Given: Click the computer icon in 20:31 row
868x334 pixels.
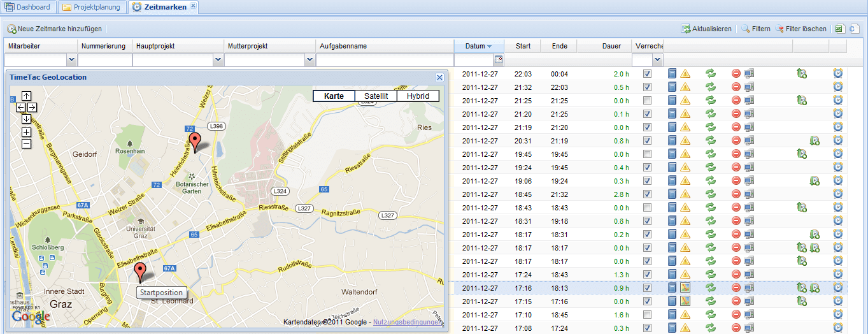Looking at the screenshot, I should (x=750, y=141).
